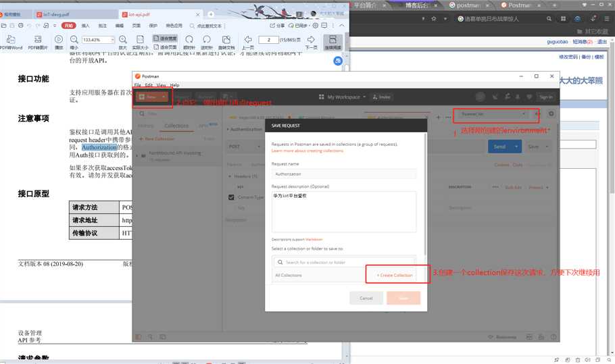615x364 pixels.
Task: Click Invite button in Postman header
Action: (382, 97)
